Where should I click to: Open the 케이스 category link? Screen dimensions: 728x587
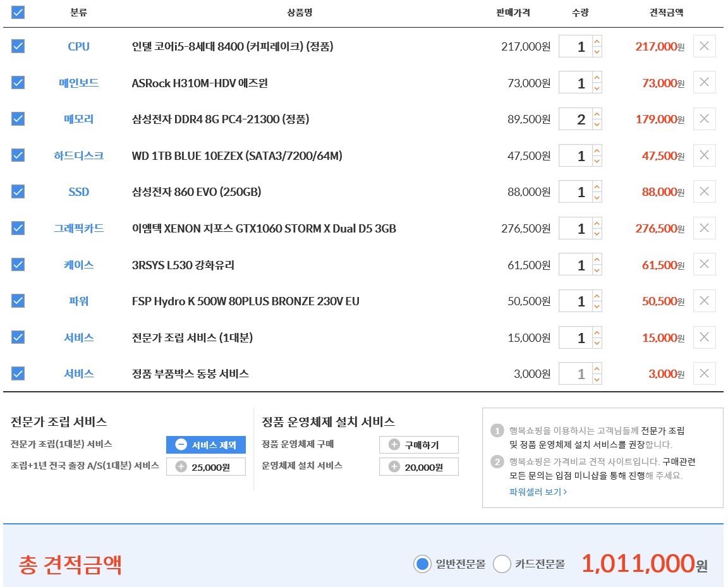click(78, 265)
